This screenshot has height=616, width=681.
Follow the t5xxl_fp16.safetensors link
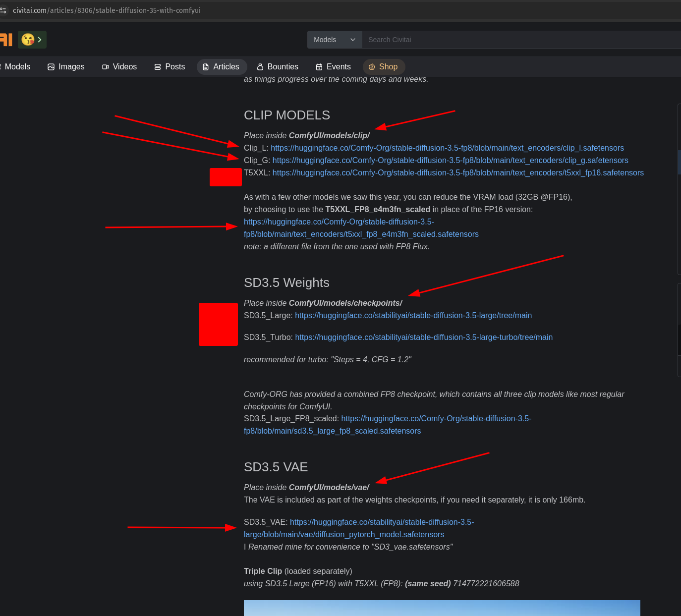[x=458, y=173]
